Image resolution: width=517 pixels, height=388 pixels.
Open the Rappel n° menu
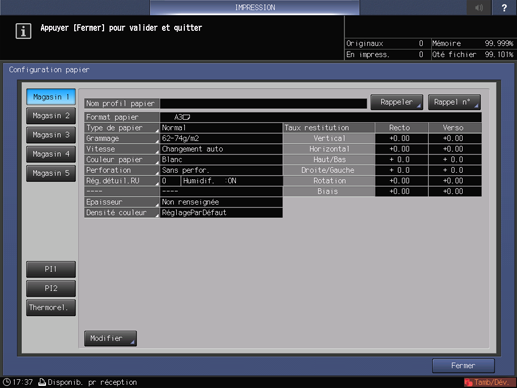pos(454,102)
